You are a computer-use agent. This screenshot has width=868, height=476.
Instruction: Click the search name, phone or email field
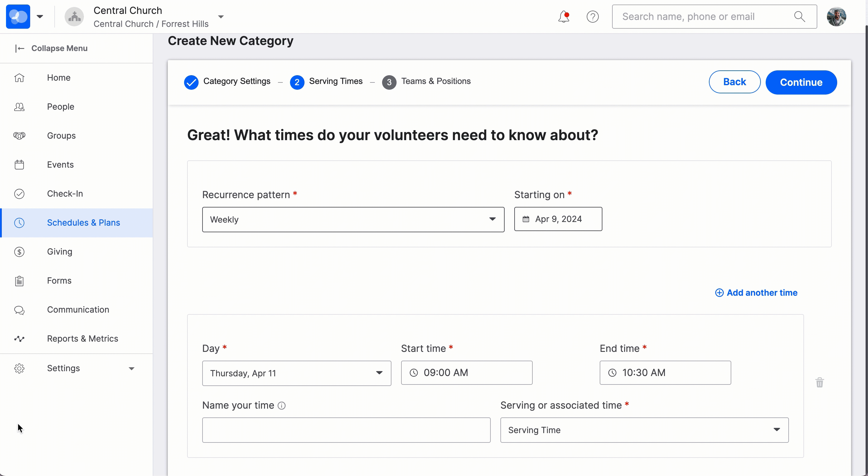[x=714, y=17]
